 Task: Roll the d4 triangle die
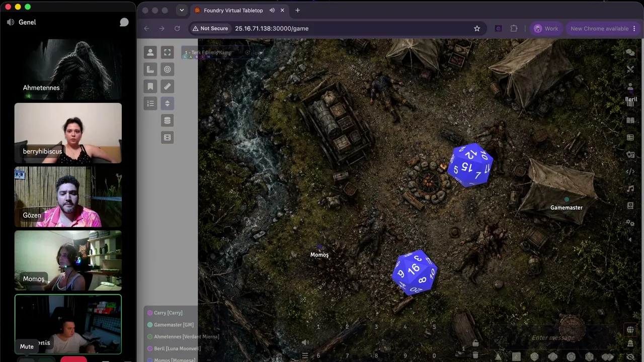click(498, 357)
